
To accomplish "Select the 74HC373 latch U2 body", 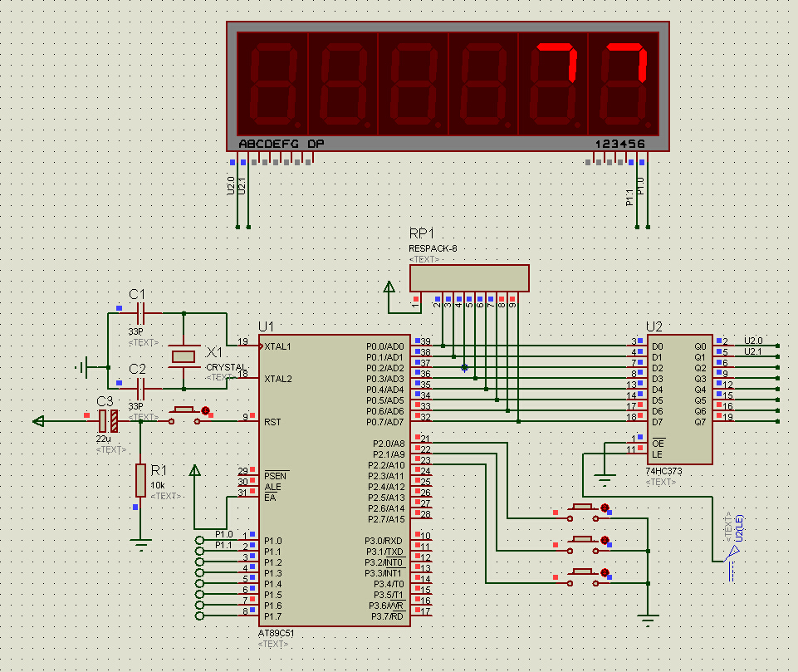I will tap(679, 399).
